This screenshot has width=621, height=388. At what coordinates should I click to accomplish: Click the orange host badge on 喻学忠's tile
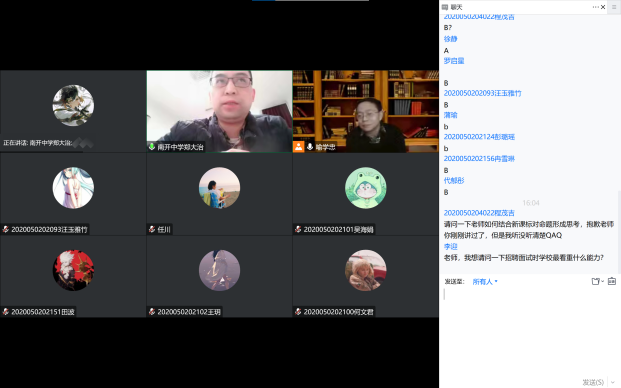coord(298,147)
